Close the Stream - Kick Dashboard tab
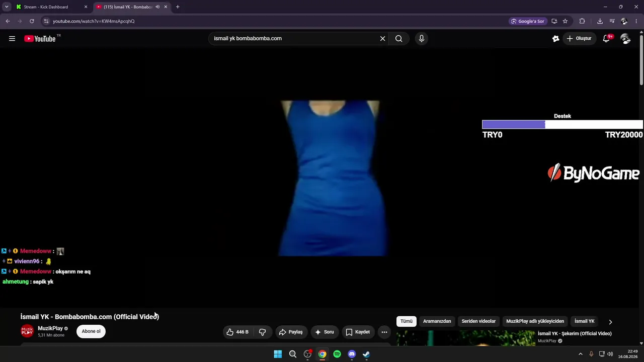 pyautogui.click(x=86, y=7)
